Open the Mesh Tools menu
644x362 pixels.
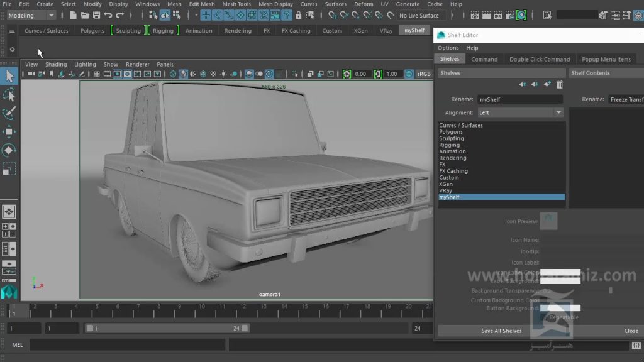pyautogui.click(x=236, y=4)
